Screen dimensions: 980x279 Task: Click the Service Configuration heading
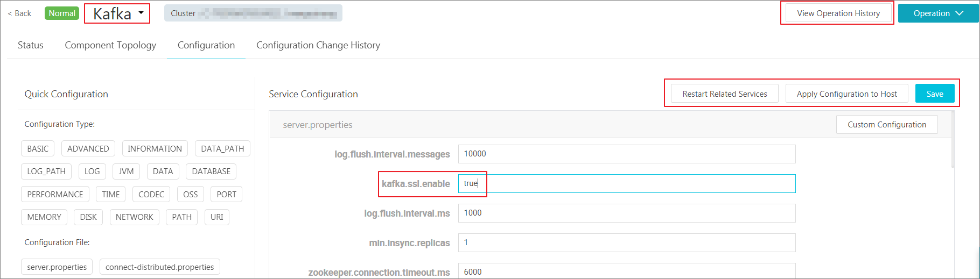tap(313, 94)
